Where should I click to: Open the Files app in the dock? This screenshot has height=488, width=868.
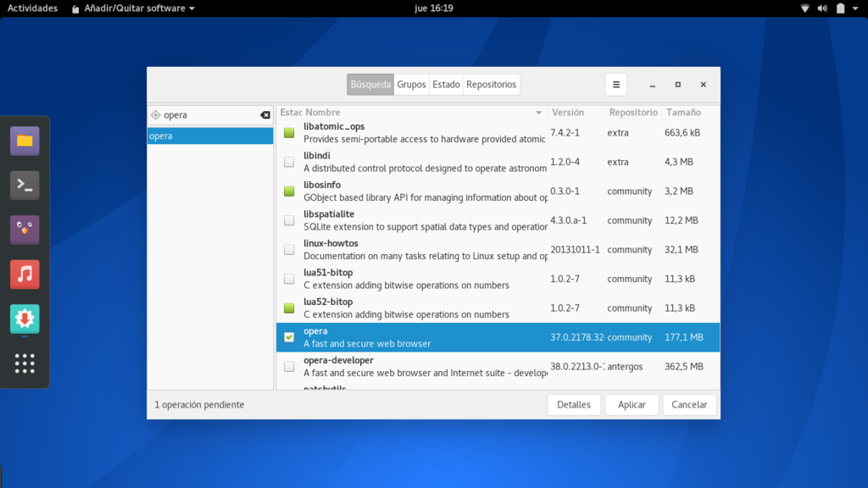click(25, 141)
